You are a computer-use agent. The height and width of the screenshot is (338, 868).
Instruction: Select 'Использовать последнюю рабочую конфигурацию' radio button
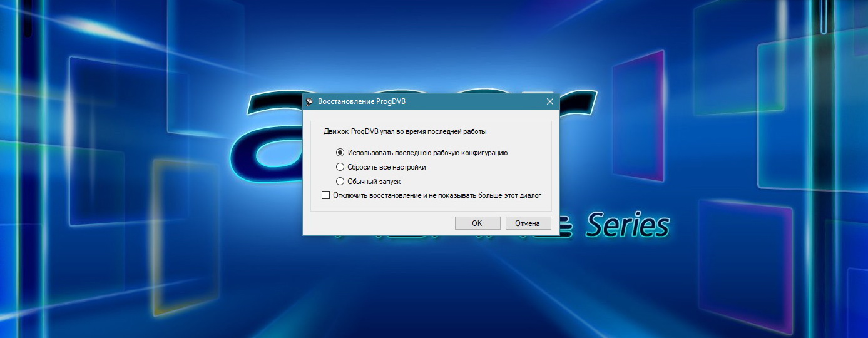[340, 152]
